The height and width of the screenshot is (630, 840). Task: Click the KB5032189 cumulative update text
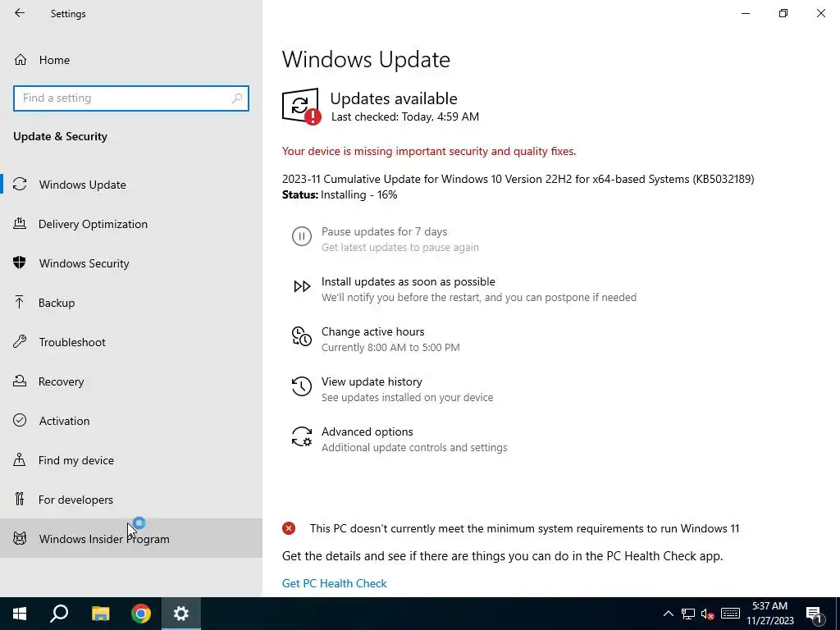pyautogui.click(x=518, y=179)
